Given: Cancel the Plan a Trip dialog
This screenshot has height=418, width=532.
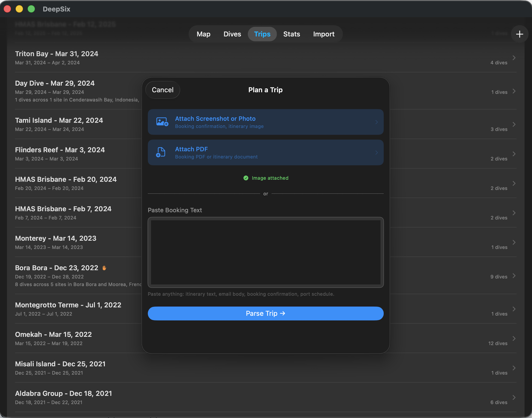Looking at the screenshot, I should coord(163,90).
